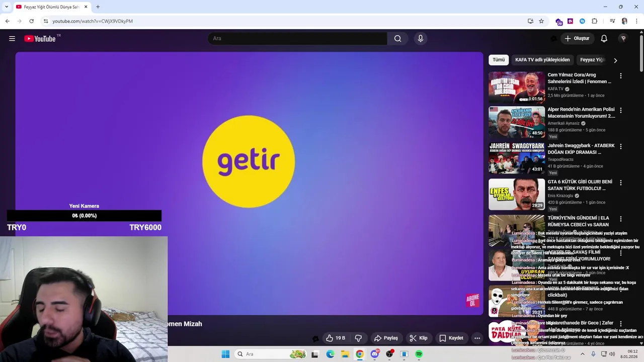Select the Tümü filter chip
The width and height of the screenshot is (644, 362).
point(499,60)
